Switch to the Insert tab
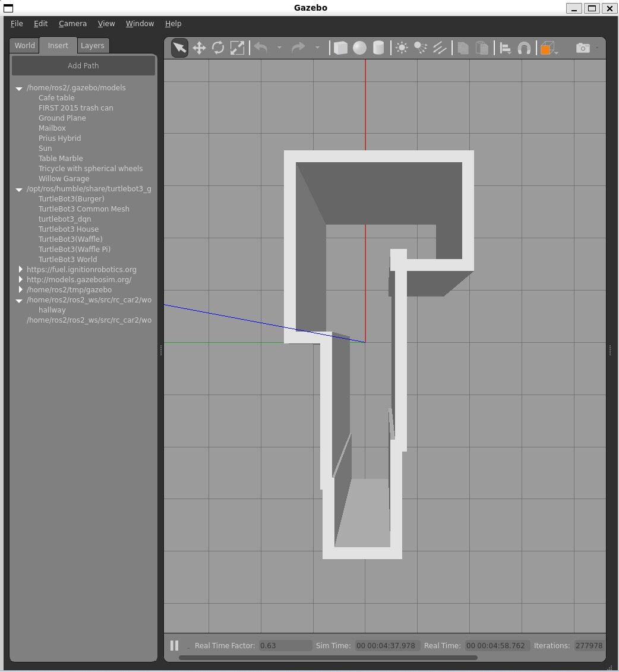This screenshot has height=672, width=619. tap(58, 45)
